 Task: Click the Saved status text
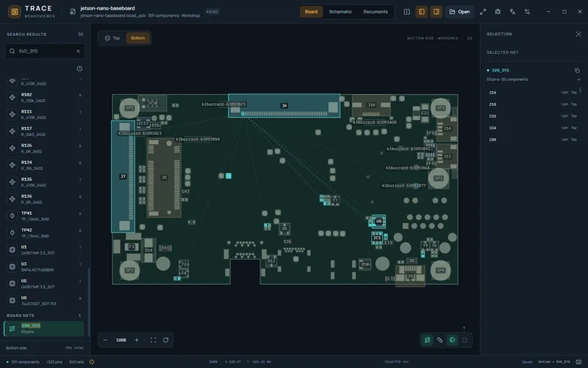[527, 362]
